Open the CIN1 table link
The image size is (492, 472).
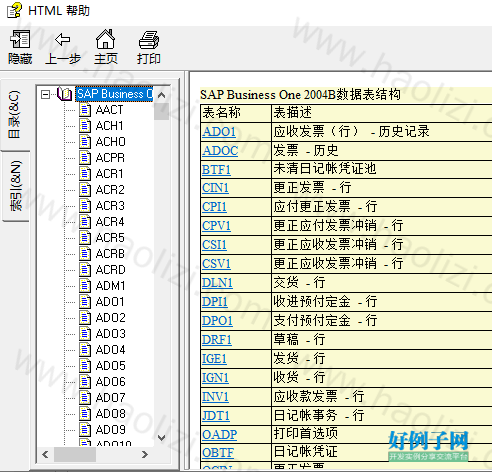[215, 188]
